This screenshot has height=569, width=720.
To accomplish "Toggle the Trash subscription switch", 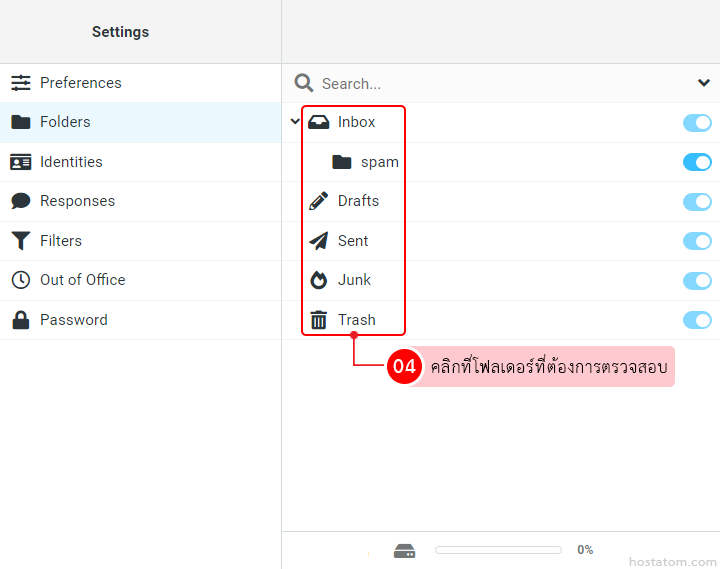I will click(697, 320).
